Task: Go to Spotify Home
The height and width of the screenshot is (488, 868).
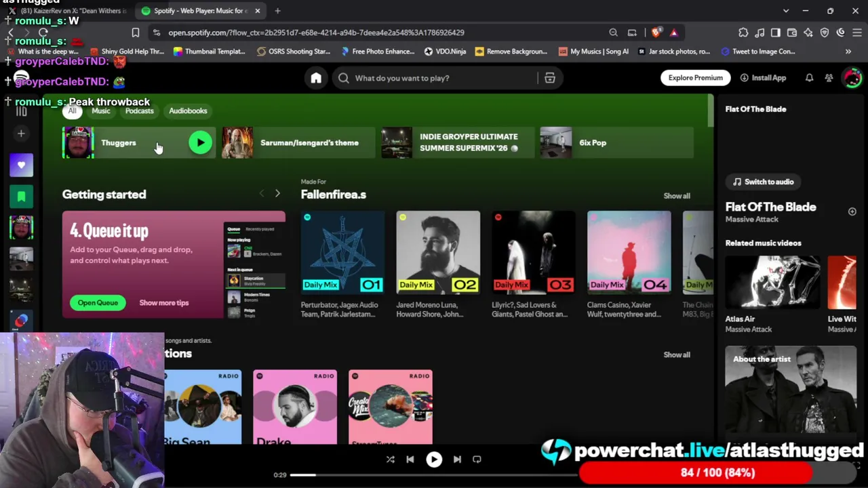Action: 316,78
